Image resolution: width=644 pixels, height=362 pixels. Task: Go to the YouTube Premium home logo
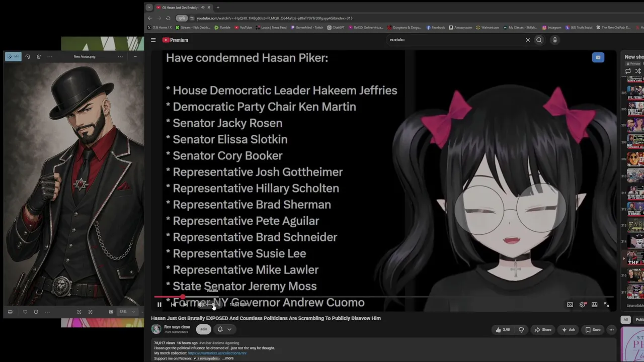(x=175, y=40)
